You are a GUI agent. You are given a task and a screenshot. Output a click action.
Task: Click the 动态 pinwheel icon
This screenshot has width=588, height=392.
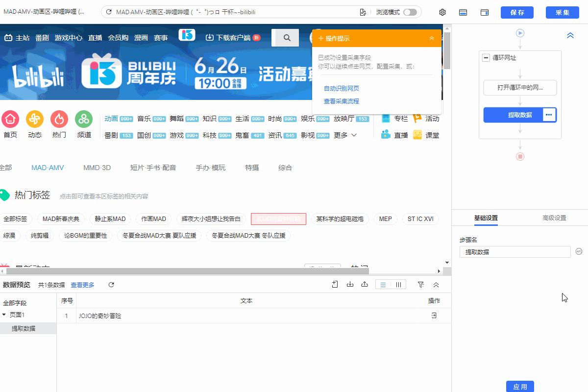tap(35, 119)
